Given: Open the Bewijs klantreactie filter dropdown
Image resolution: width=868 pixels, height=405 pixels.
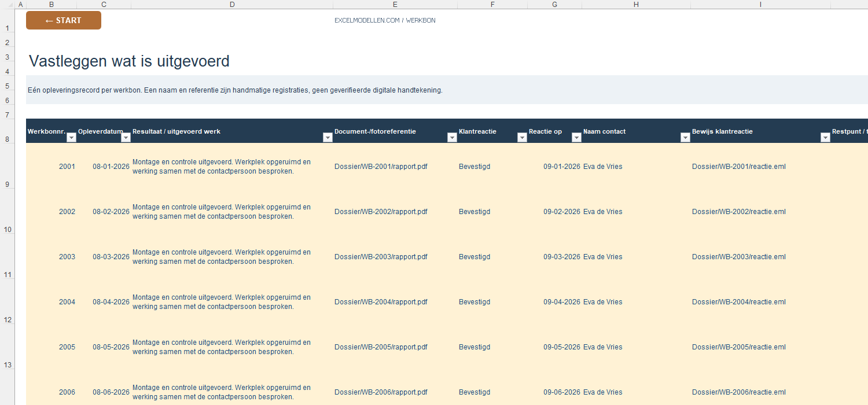Looking at the screenshot, I should tap(826, 138).
